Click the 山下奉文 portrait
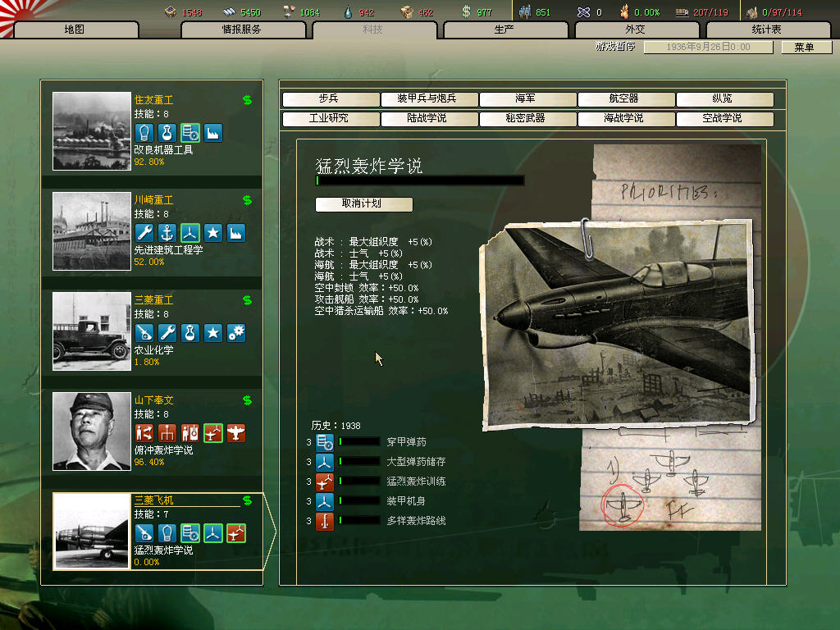The width and height of the screenshot is (840, 630). click(92, 431)
